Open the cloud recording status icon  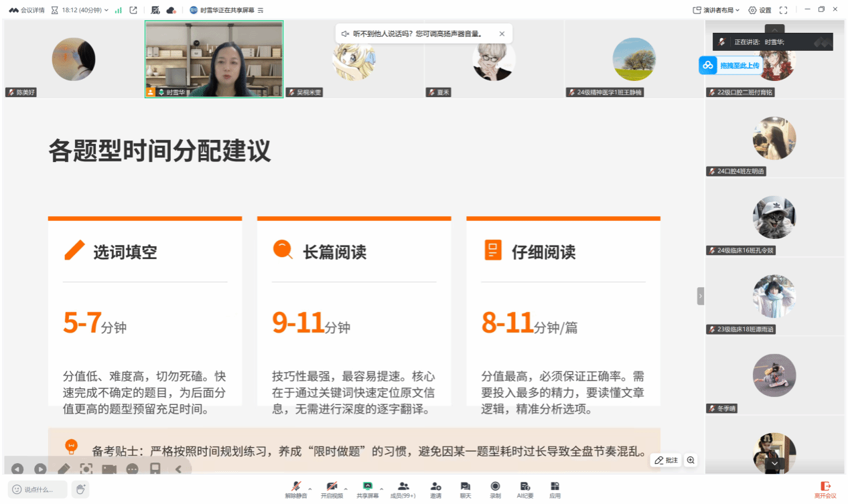[171, 10]
